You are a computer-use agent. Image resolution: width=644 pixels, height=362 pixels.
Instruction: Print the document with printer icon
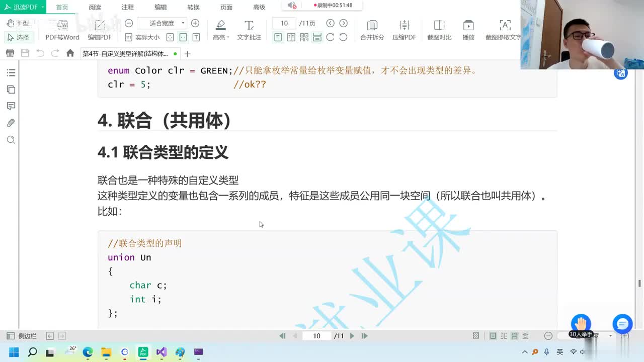click(10, 53)
